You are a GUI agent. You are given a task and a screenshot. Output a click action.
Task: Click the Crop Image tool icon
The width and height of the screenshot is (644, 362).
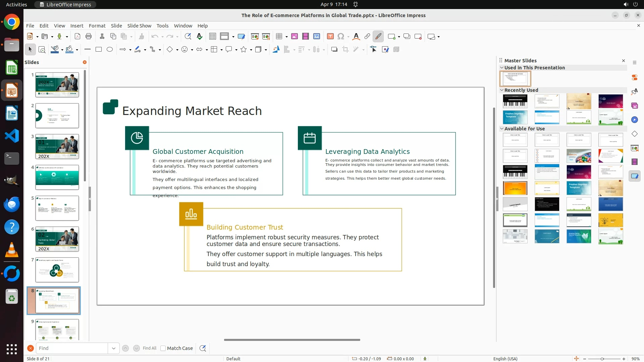345,49
